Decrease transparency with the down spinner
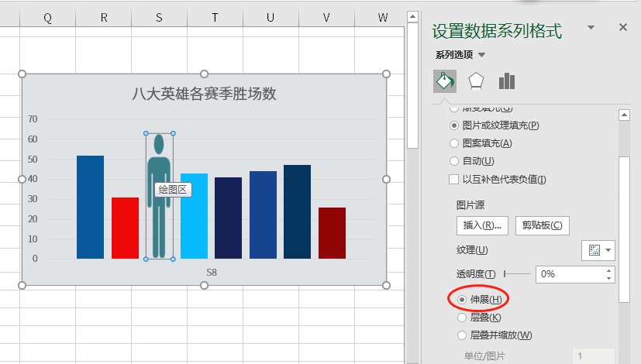The image size is (641, 364). (608, 278)
